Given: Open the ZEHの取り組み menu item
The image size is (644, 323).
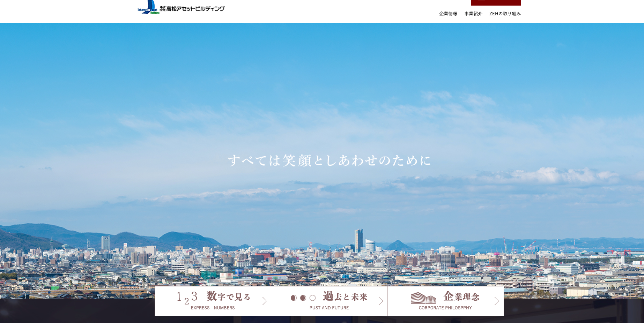Looking at the screenshot, I should [505, 14].
